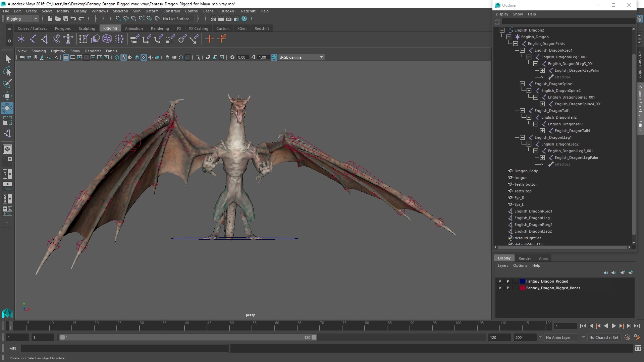This screenshot has width=644, height=362.
Task: Click the blue color swatch of Fantasy_Dragon_Rigged
Action: coord(522,281)
